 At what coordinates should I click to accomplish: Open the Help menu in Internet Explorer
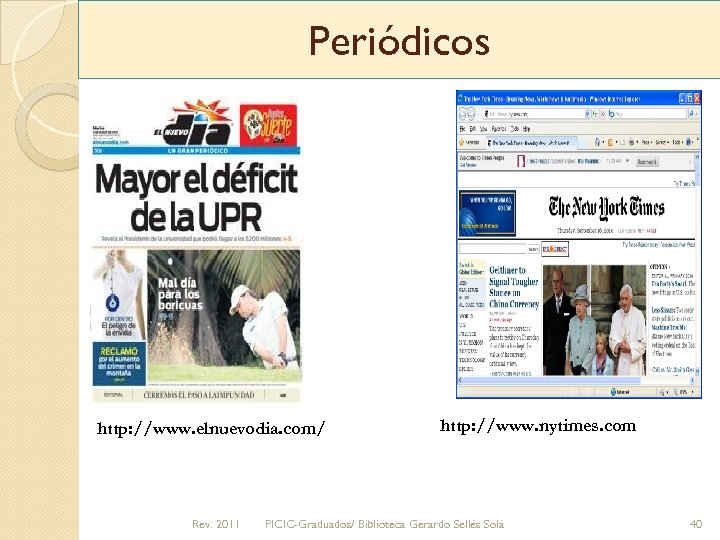(x=527, y=129)
